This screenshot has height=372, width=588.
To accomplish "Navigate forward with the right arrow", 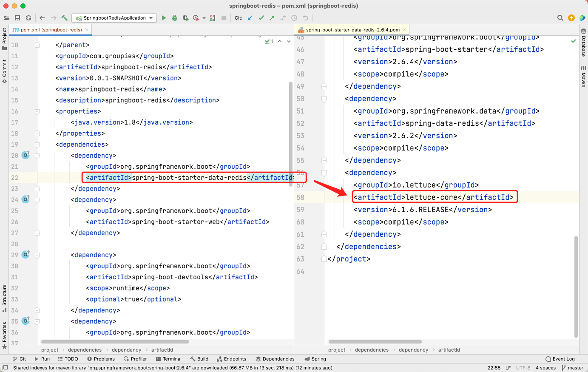I will [x=54, y=18].
